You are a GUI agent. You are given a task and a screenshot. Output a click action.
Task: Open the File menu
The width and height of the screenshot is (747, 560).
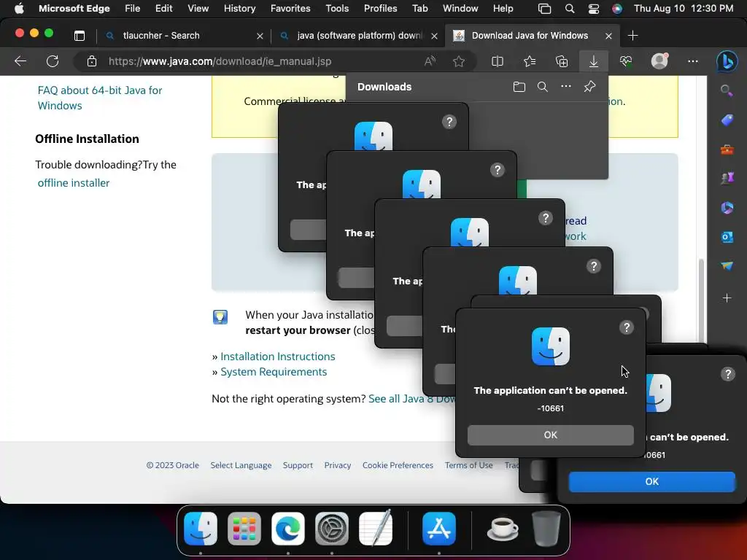click(132, 8)
